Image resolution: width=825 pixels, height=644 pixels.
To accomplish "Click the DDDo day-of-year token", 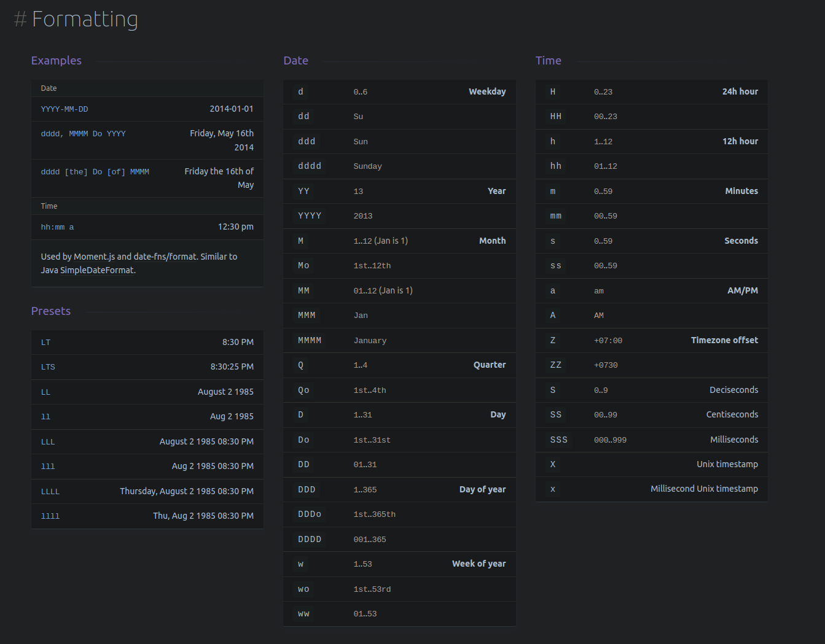I will (310, 514).
